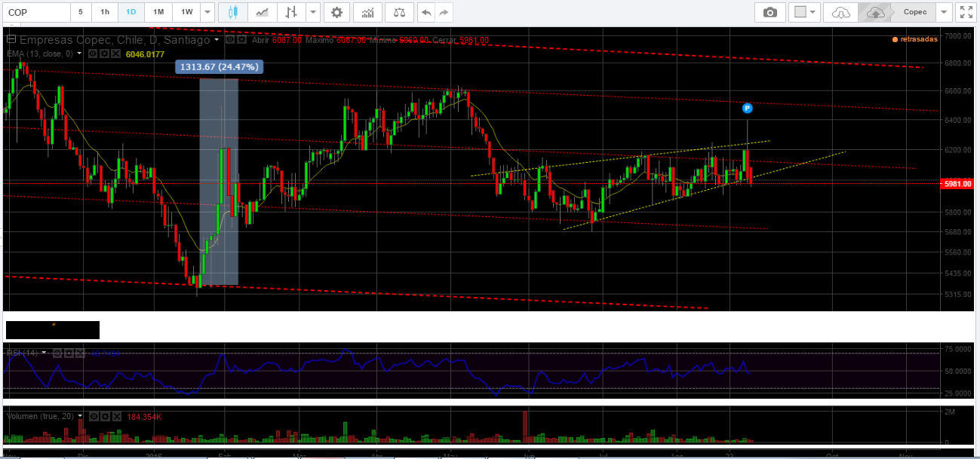Open EMA indicator settings gear

(x=106, y=54)
